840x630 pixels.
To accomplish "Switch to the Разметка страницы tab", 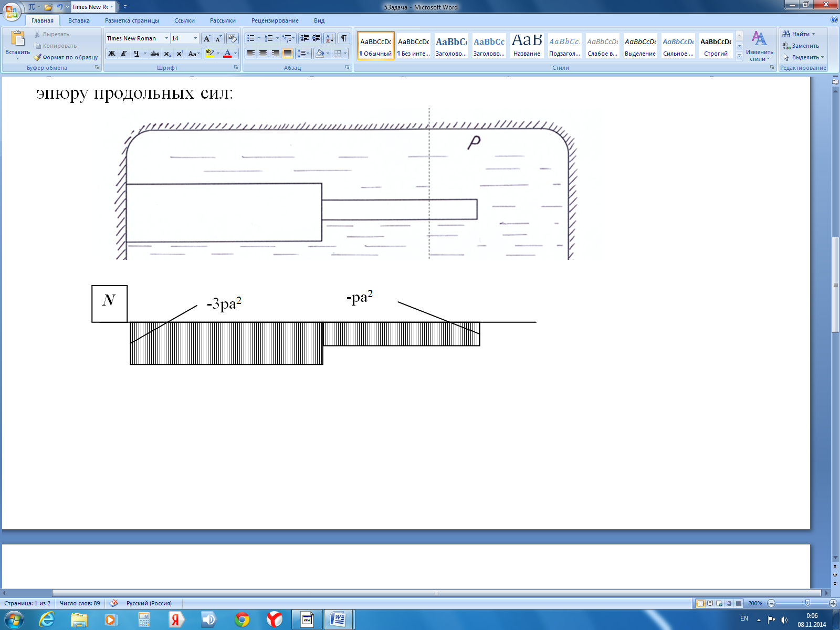I will 132,20.
